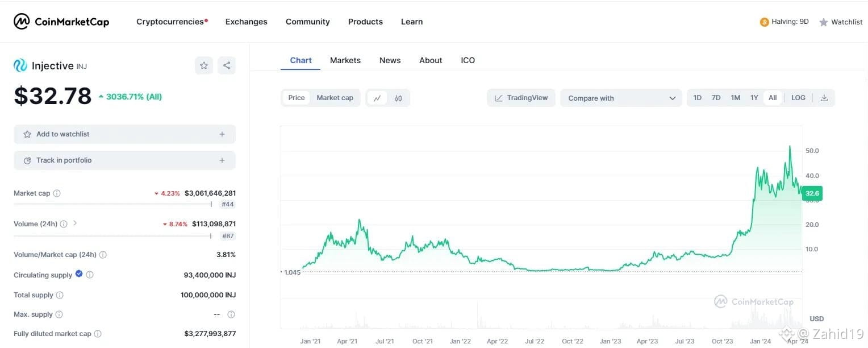Switch to the Chart tab
Viewport: 868px width, 348px height.
coord(301,60)
